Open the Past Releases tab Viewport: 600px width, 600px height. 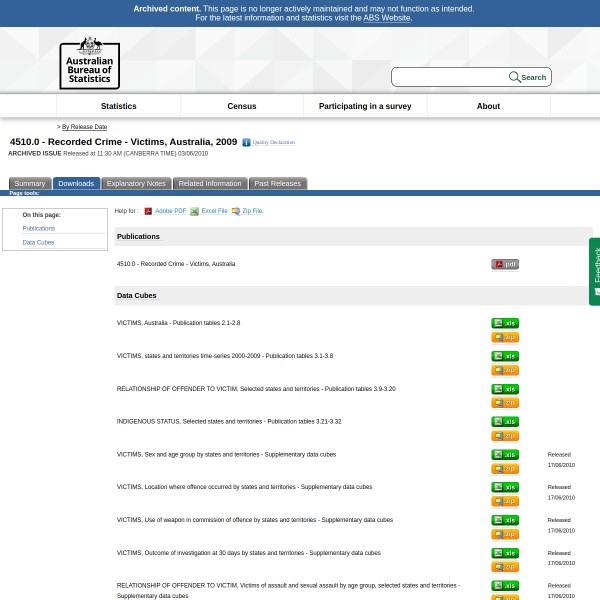277,184
